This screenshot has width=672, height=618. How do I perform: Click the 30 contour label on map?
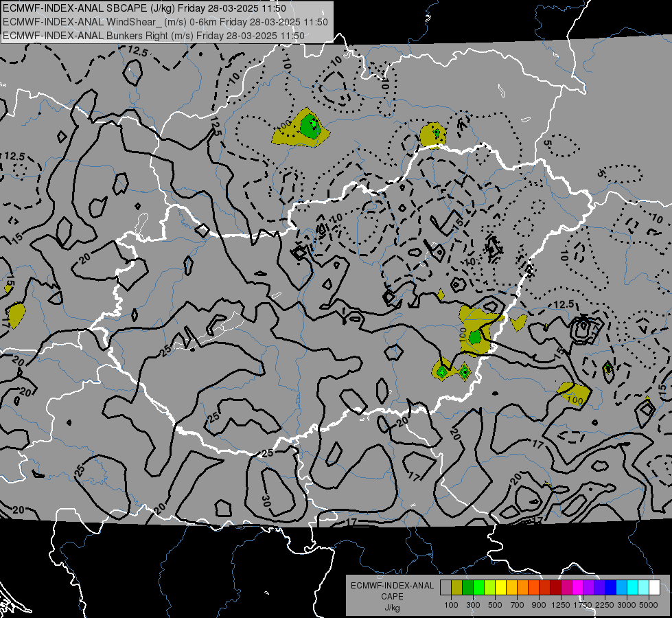(x=266, y=500)
